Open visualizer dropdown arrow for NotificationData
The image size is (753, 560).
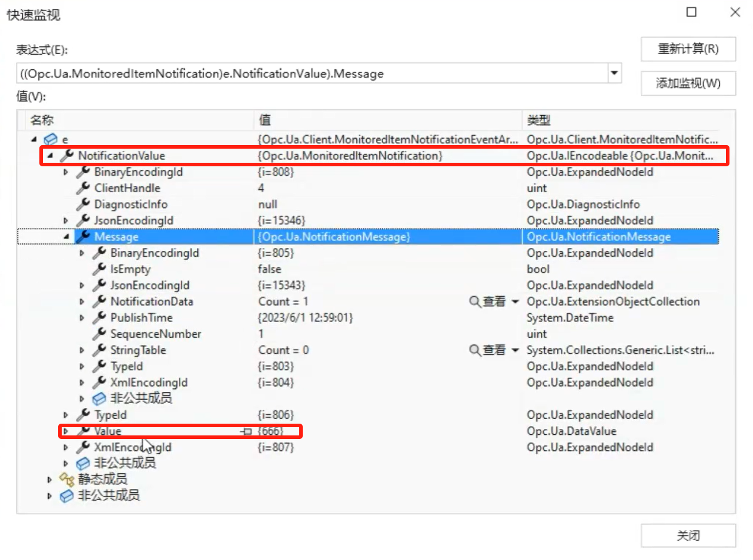[515, 301]
